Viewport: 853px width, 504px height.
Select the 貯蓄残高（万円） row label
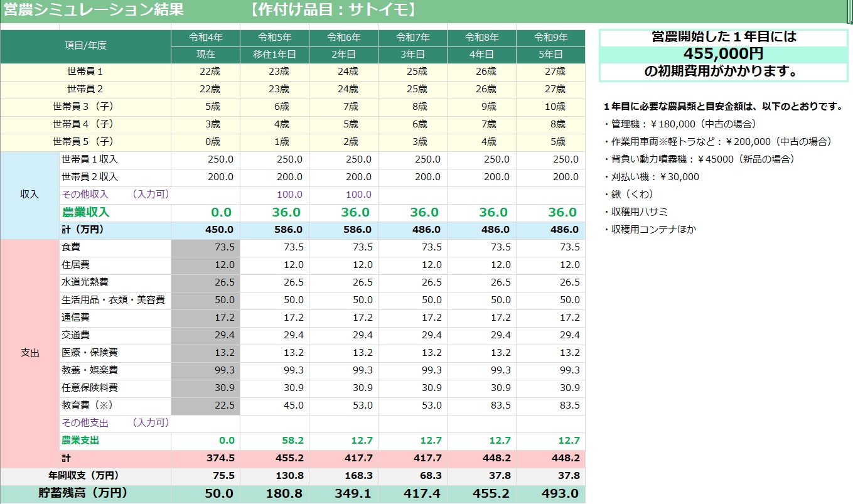pos(86,494)
